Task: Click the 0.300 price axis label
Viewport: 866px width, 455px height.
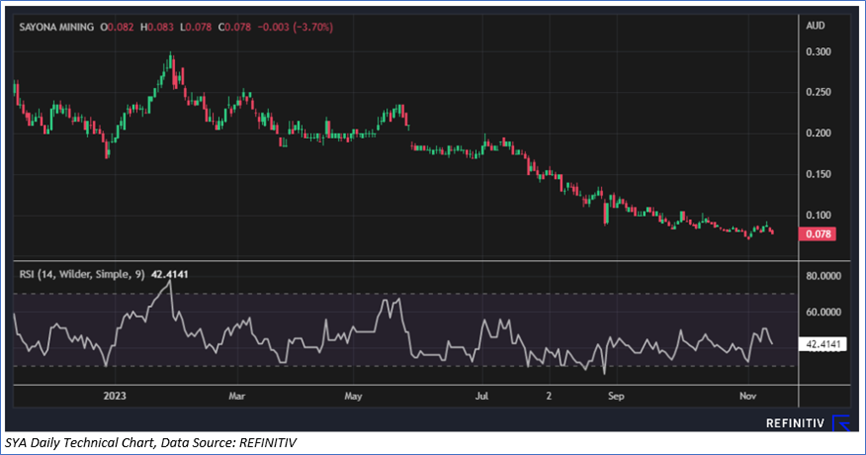Action: click(819, 52)
